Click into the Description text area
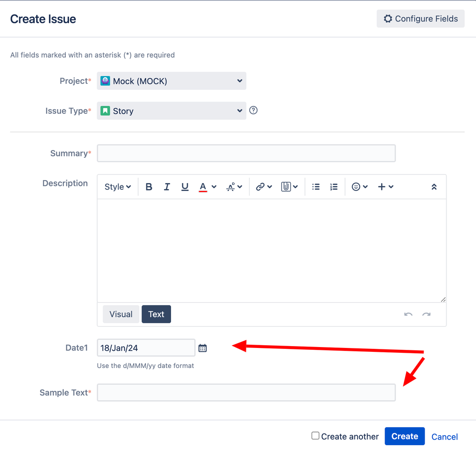This screenshot has height=450, width=476. (x=272, y=251)
